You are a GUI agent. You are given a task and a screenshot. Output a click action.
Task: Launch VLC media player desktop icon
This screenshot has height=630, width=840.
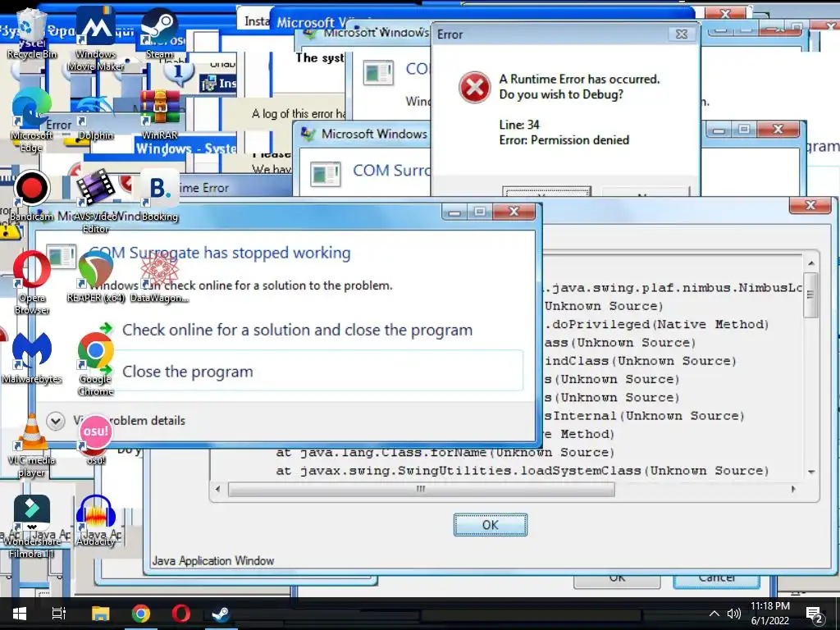32,445
